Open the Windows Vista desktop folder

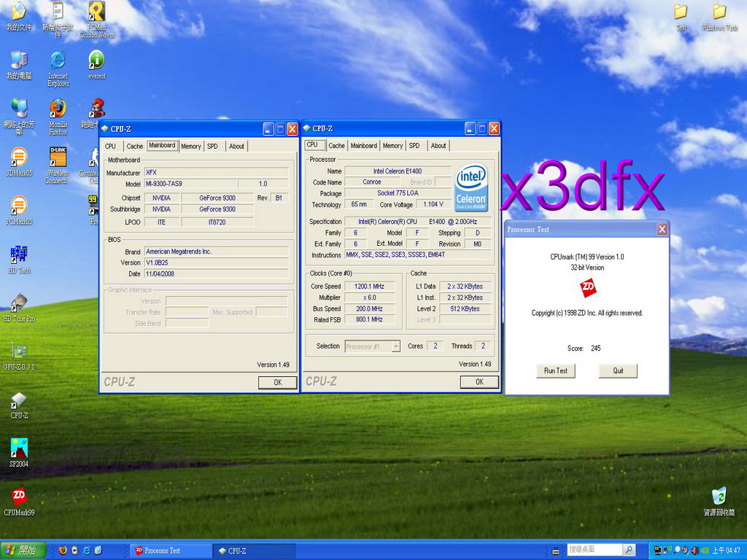point(719,17)
